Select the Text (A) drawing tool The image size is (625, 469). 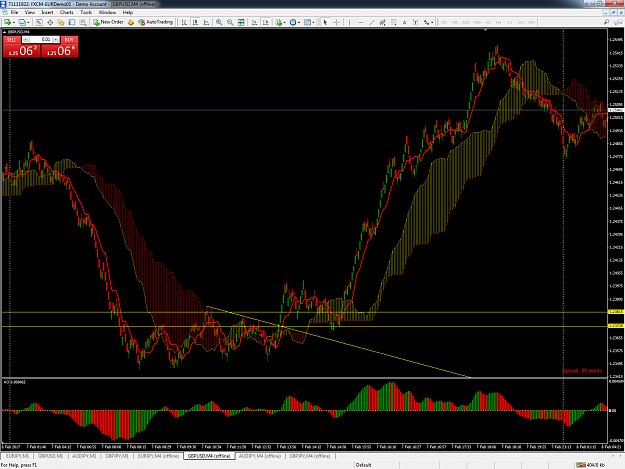404,22
